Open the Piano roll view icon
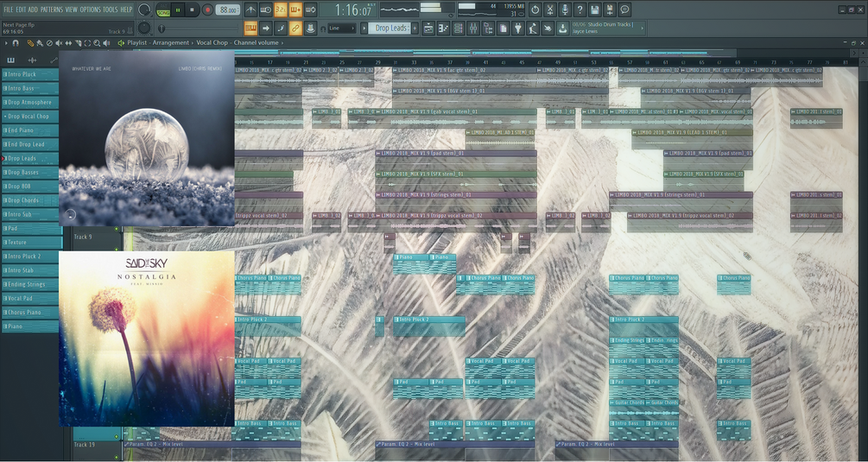Image resolution: width=868 pixels, height=462 pixels. coord(443,28)
